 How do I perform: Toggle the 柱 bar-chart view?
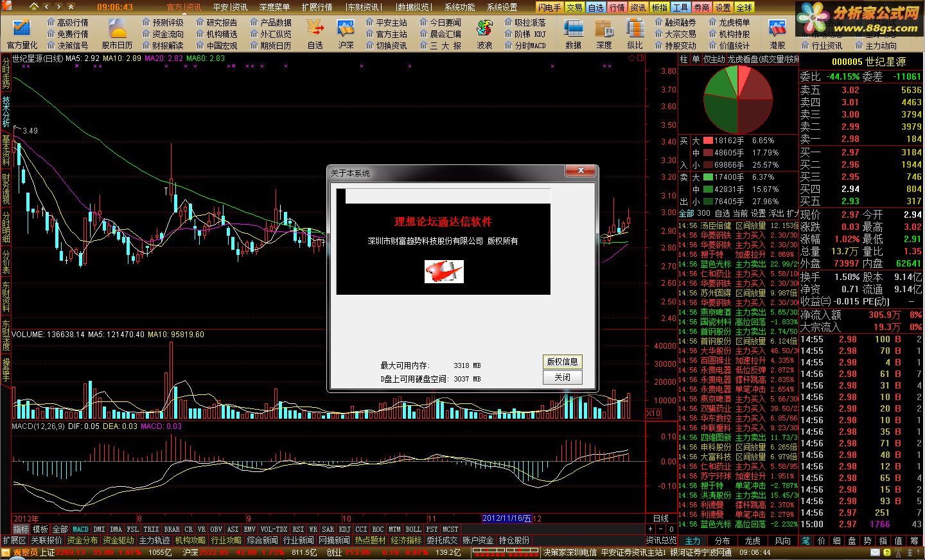coord(683,59)
